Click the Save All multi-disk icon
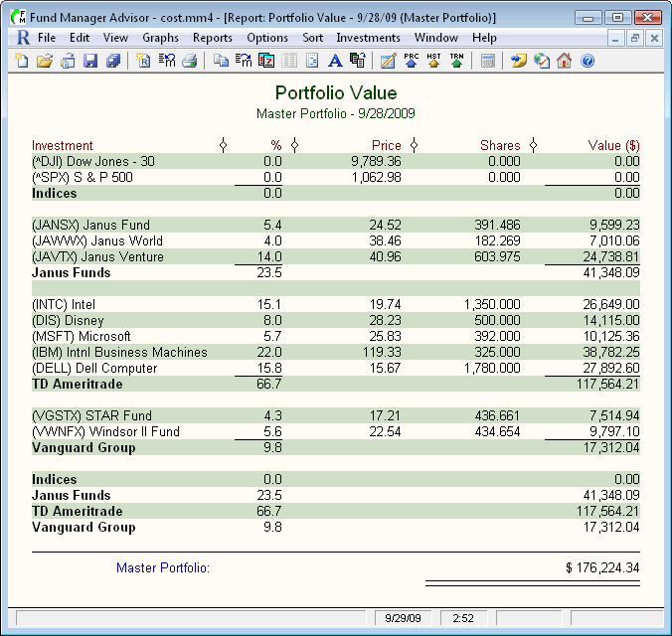 (113, 61)
